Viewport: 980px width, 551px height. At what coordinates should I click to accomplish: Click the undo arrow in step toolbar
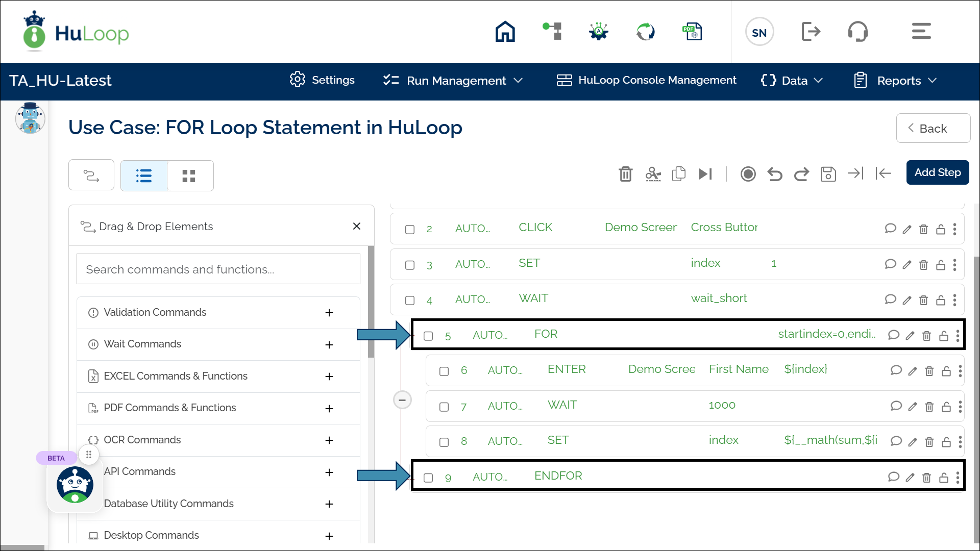coord(774,174)
